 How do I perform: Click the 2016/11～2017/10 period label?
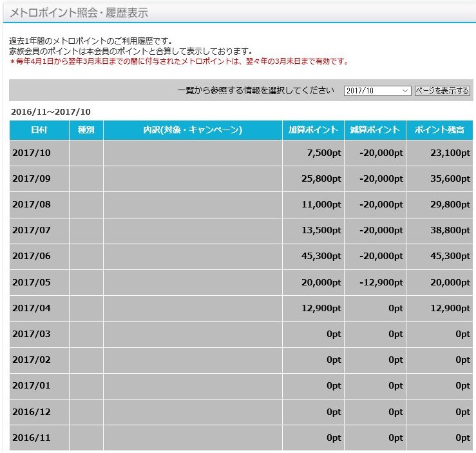(x=51, y=111)
